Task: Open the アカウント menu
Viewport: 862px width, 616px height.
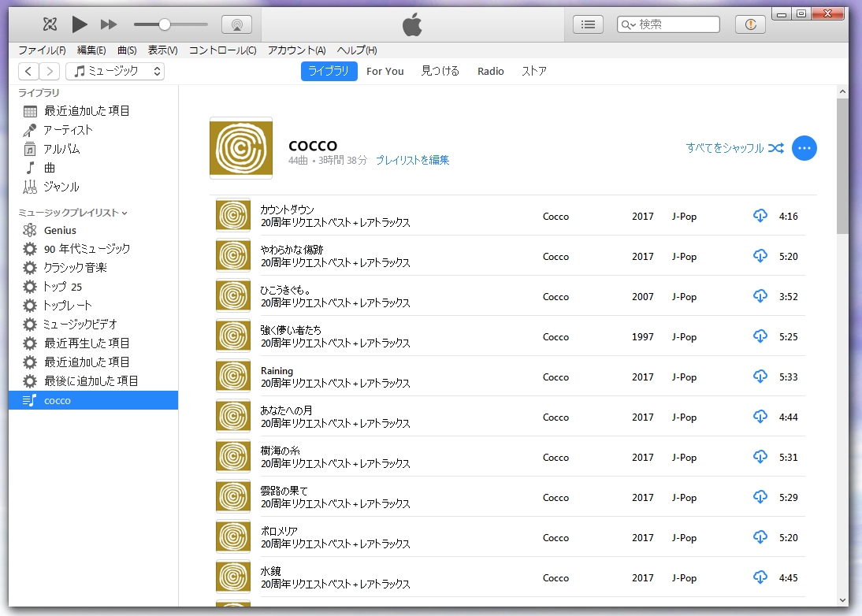Action: click(296, 50)
